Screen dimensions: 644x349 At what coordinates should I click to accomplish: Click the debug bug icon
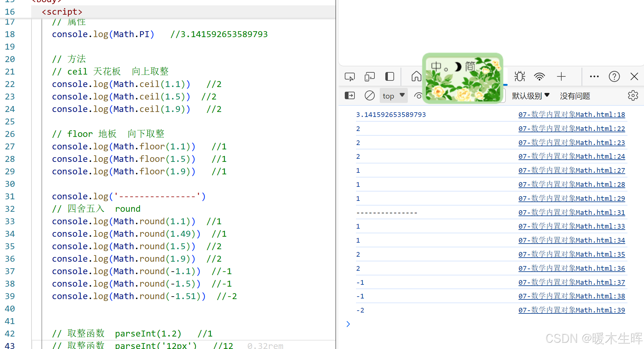520,76
